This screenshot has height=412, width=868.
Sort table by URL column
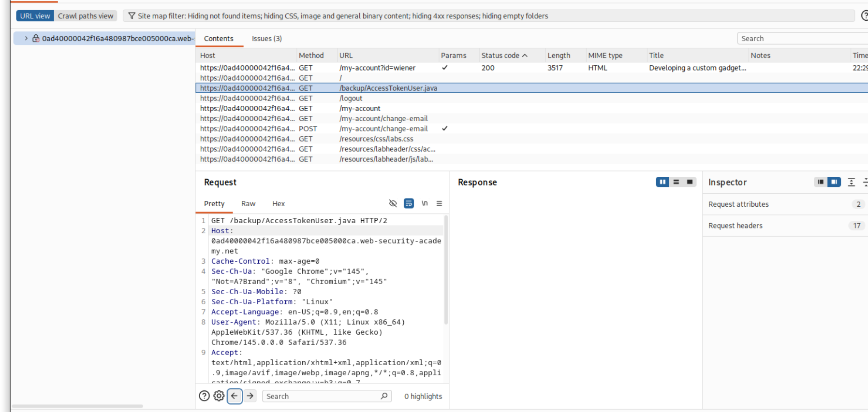[387, 56]
